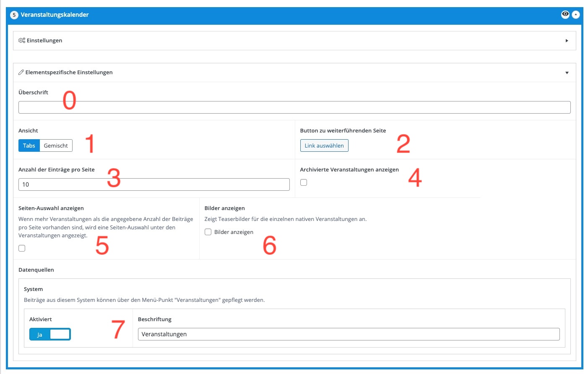588x374 pixels.
Task: Click the Veranstaltungskalender header title
Action: point(55,15)
